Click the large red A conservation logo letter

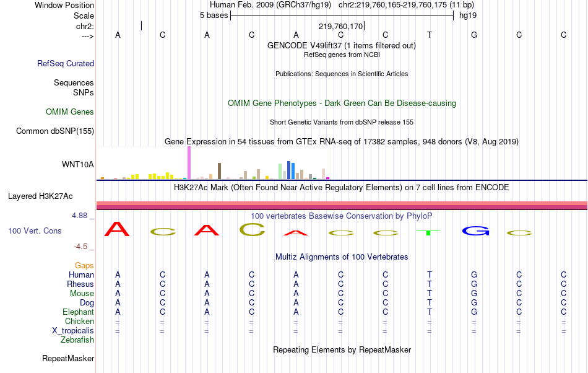tap(117, 229)
